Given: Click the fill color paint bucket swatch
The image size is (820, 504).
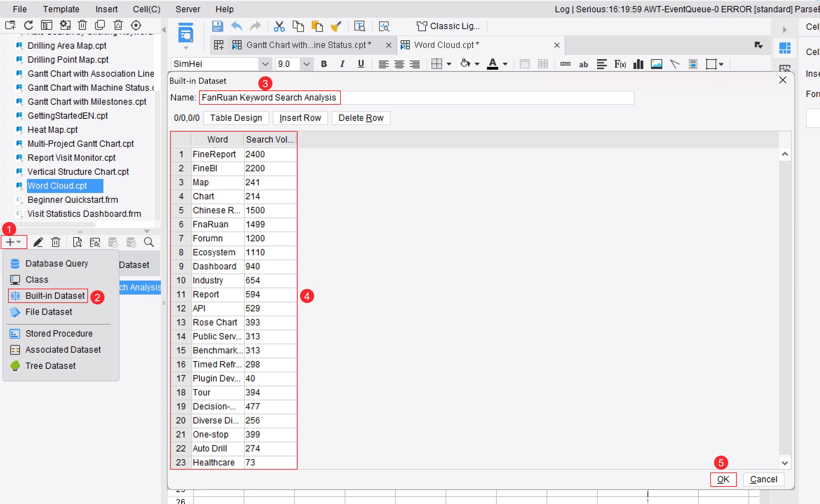Looking at the screenshot, I should (x=465, y=63).
